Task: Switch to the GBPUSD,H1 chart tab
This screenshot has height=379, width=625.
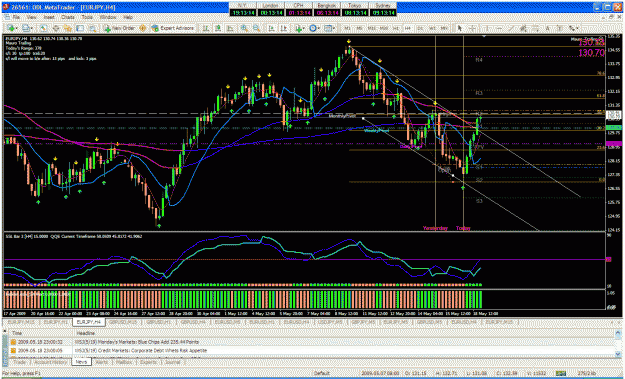Action: pos(159,322)
